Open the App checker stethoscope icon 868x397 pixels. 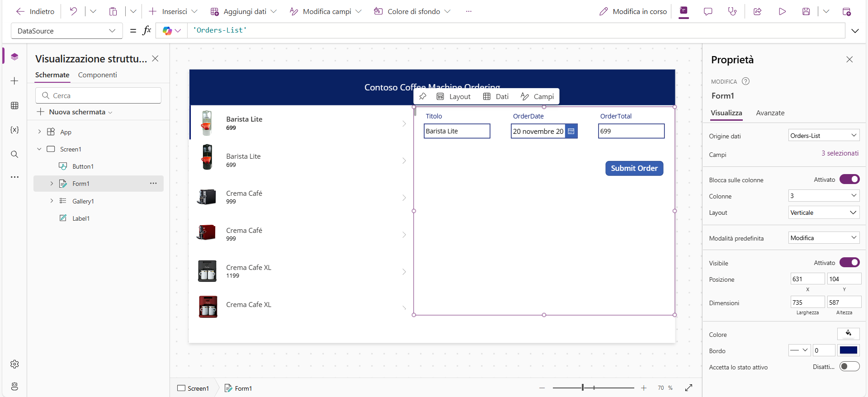point(732,11)
